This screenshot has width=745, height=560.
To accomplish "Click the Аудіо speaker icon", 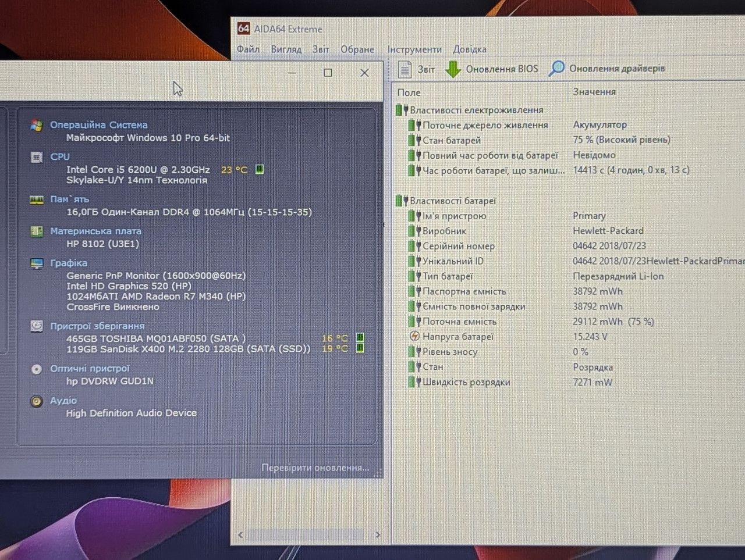I will coord(37,401).
